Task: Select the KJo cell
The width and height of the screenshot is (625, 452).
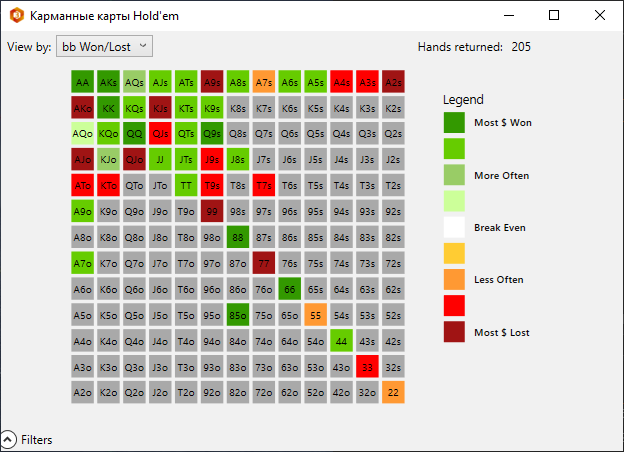Action: pos(108,159)
